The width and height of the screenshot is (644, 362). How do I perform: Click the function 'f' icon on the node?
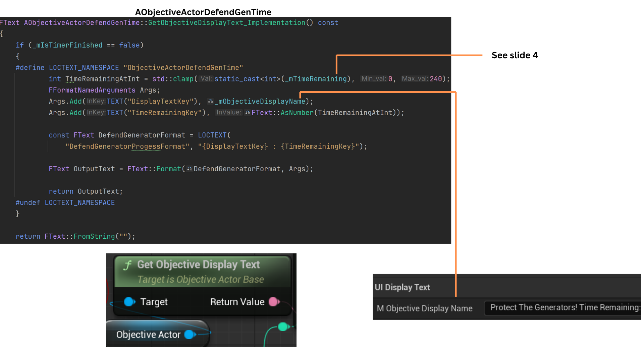127,265
